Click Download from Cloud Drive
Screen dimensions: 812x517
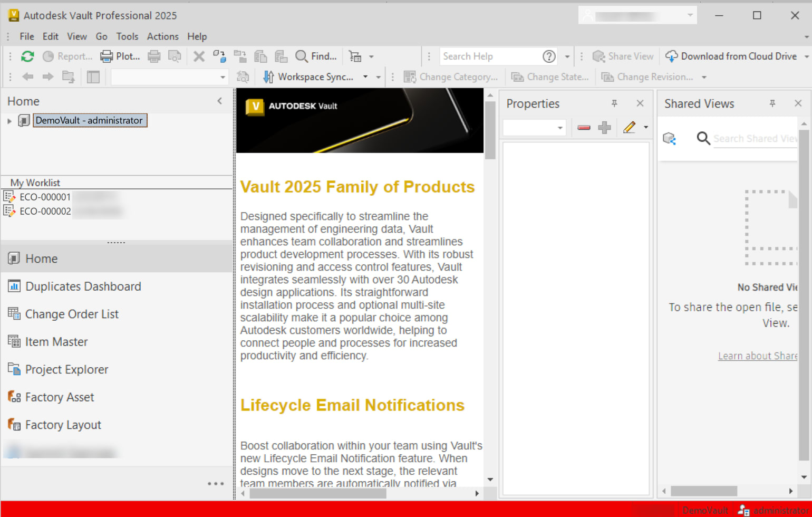pyautogui.click(x=731, y=56)
